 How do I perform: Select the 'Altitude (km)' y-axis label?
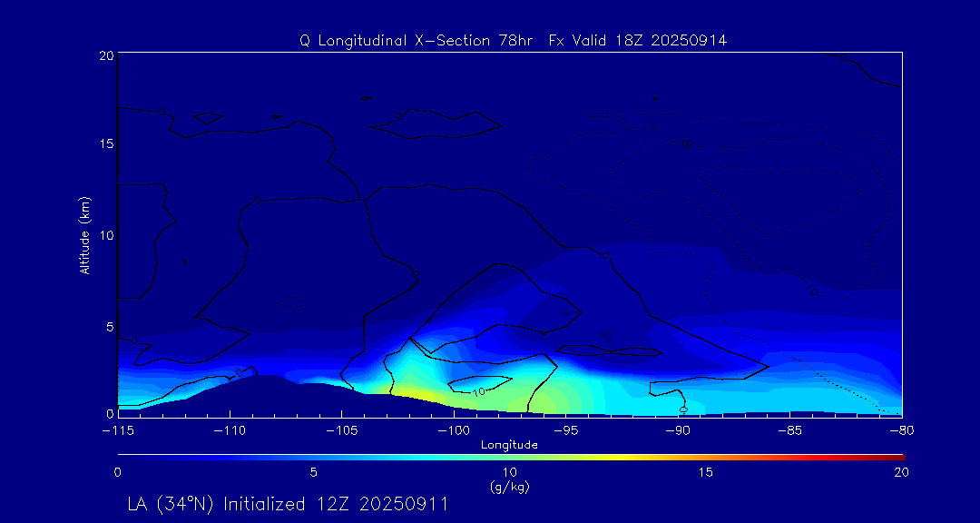tap(84, 234)
